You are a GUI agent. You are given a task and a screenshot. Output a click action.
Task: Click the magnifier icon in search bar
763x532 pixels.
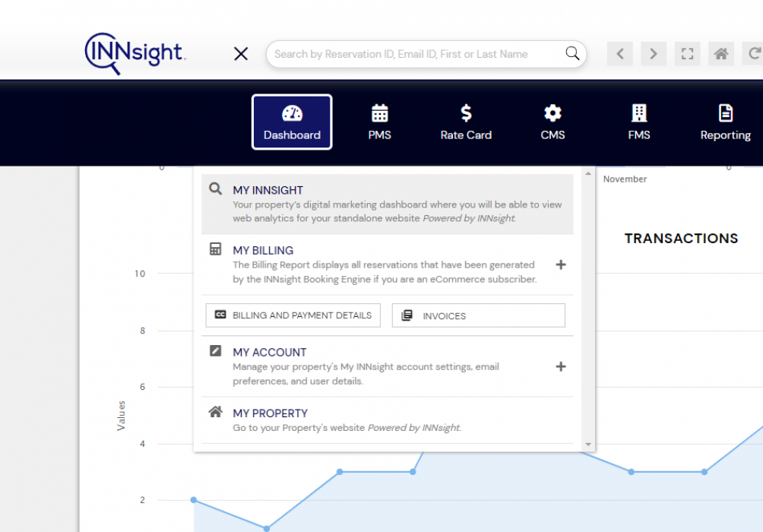[x=572, y=53]
